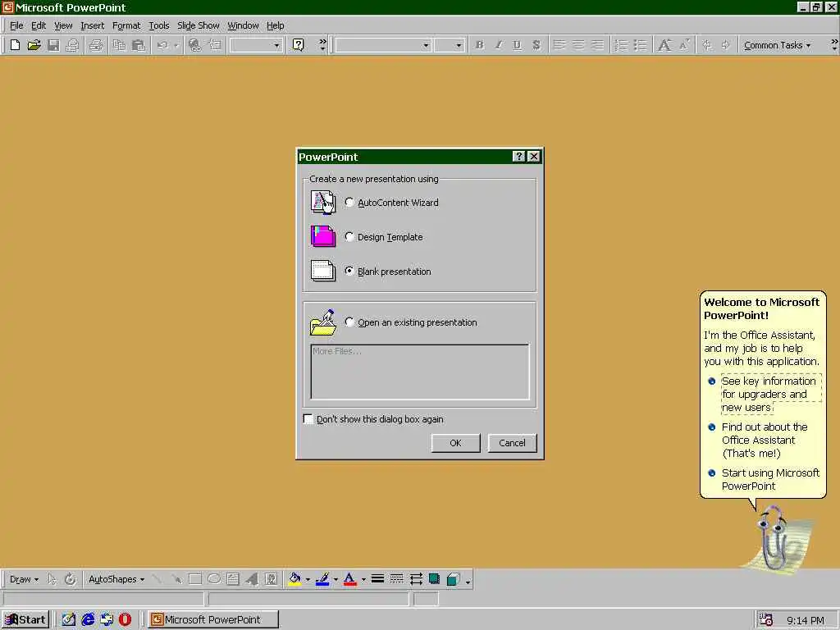840x630 pixels.
Task: Open the Slide Show menu
Action: point(199,25)
